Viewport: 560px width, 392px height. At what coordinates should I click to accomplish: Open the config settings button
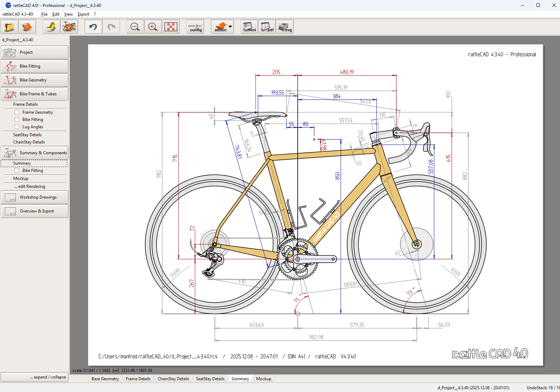pyautogui.click(x=195, y=27)
